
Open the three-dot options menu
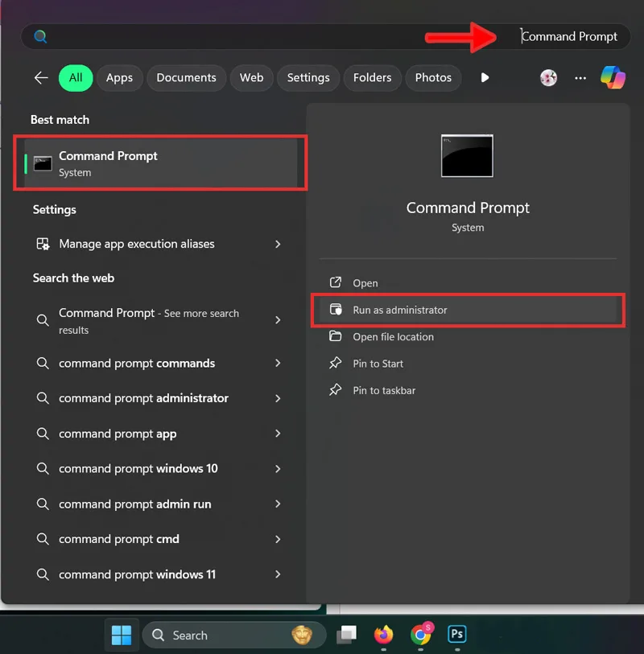coord(580,78)
